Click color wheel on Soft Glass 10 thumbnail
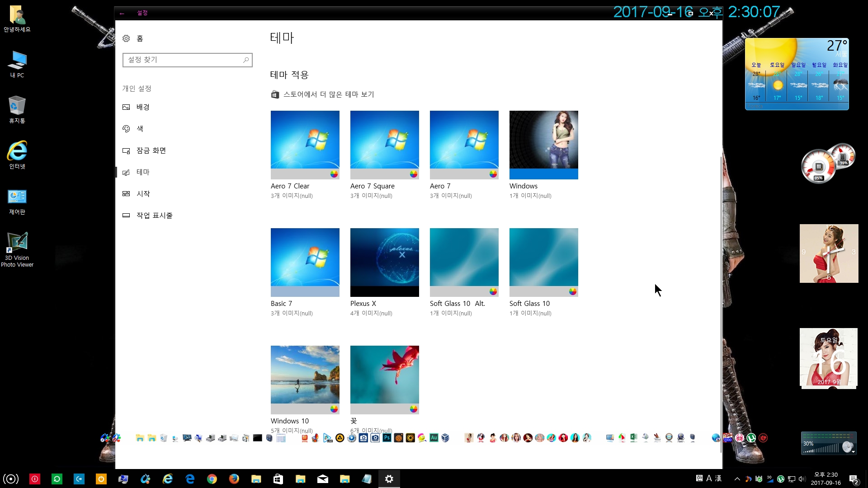 point(573,291)
